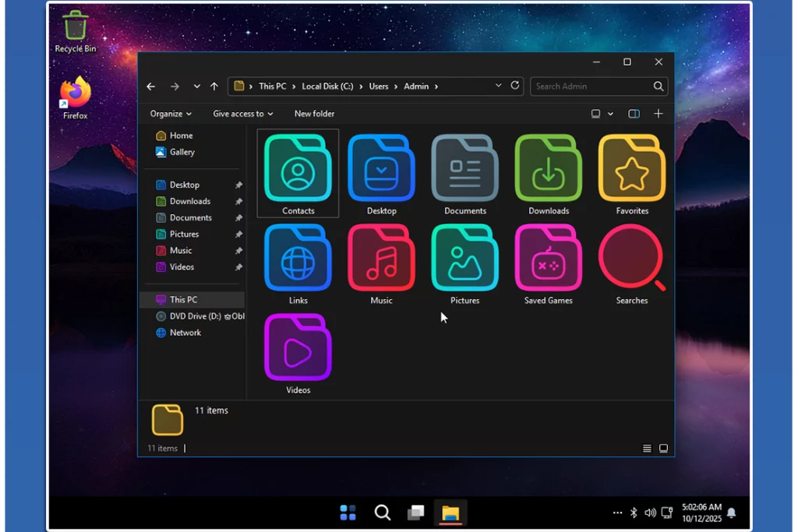Click the Refresh icon in address bar
This screenshot has width=798, height=532.
[x=515, y=86]
